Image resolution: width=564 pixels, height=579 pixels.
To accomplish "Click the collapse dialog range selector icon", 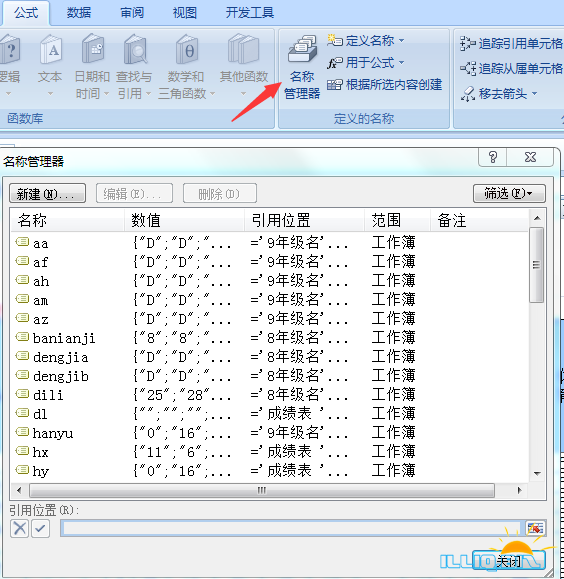I will (535, 528).
